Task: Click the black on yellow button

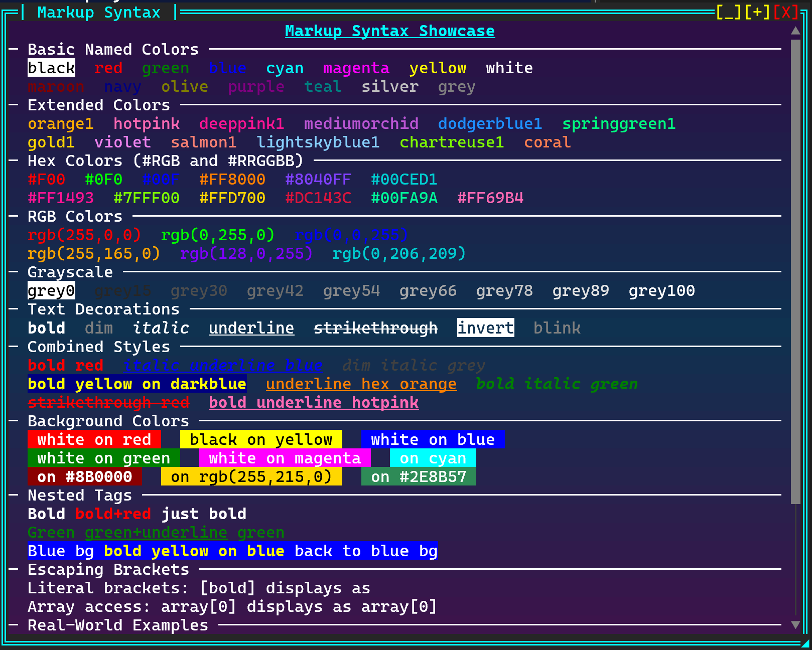Action: click(x=261, y=439)
